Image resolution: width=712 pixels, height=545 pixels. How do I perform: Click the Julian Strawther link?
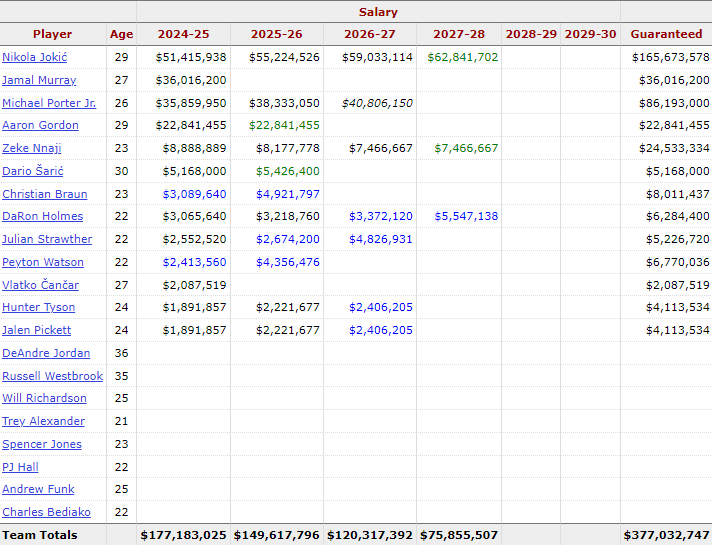click(x=47, y=239)
